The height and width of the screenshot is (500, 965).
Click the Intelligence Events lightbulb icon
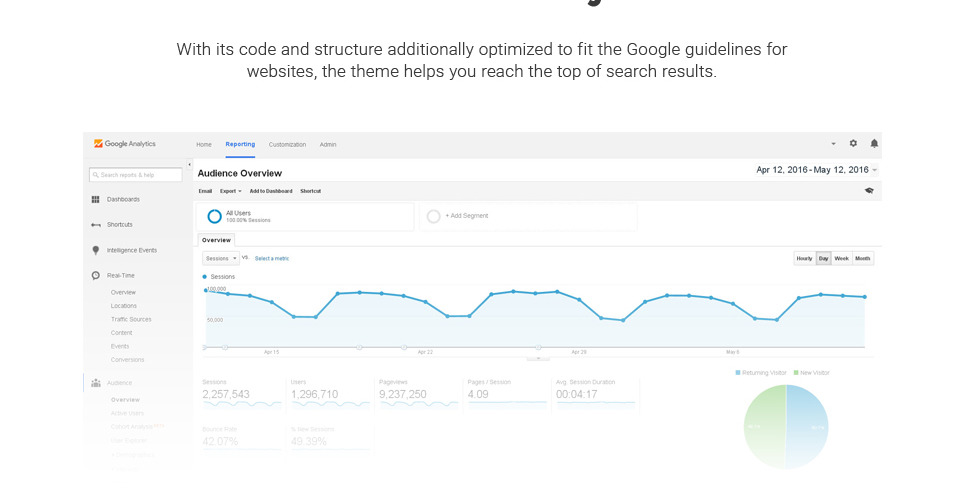(x=96, y=250)
